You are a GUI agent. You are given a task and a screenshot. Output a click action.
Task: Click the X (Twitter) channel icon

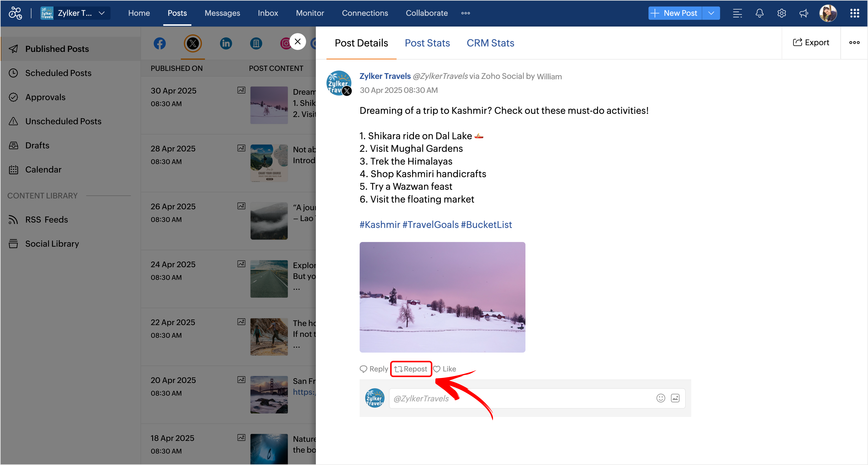[x=193, y=43]
